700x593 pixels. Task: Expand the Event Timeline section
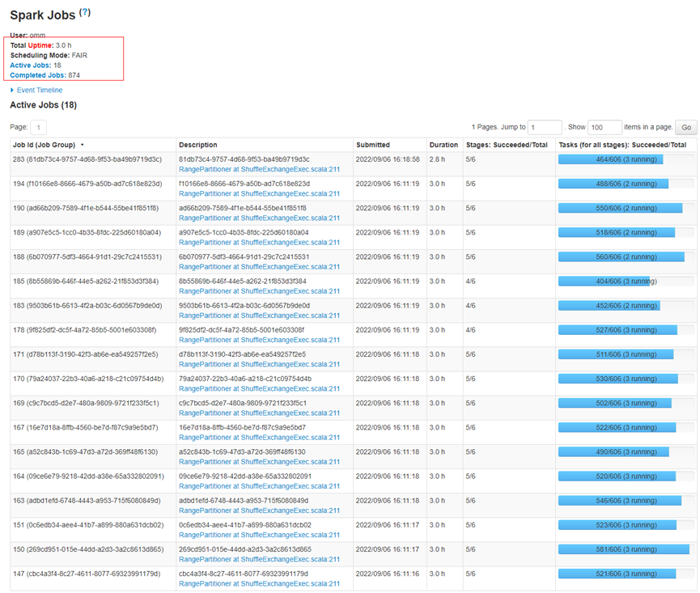click(36, 90)
